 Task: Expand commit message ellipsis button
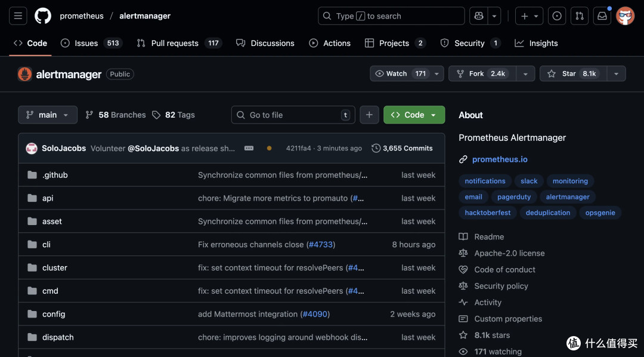pos(249,148)
